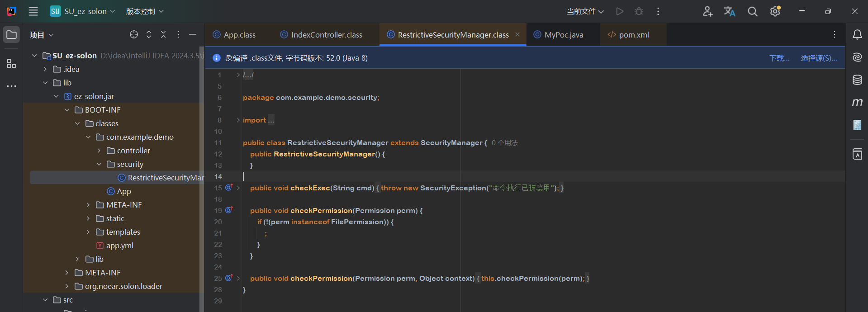Collapse all nodes in project tree

[x=163, y=34]
